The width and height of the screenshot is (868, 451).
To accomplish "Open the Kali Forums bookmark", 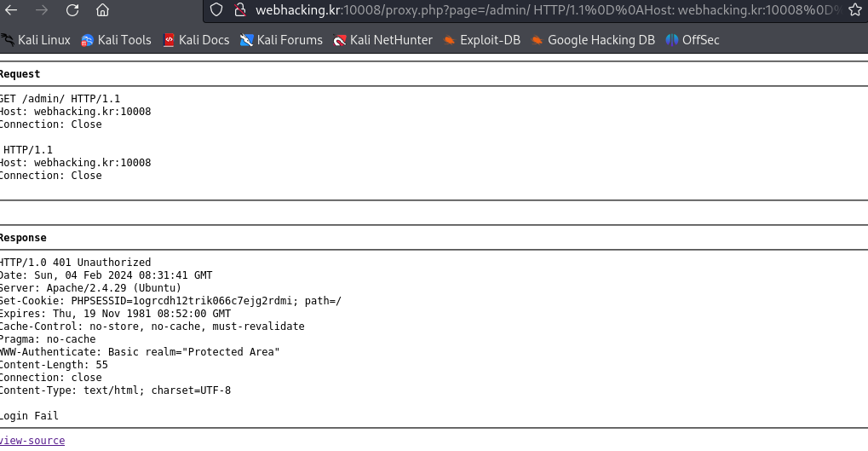I will click(x=281, y=40).
